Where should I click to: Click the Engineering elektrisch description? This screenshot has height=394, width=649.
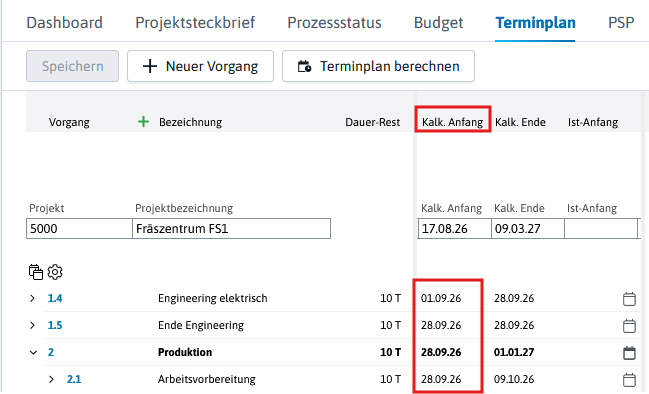[x=212, y=298]
